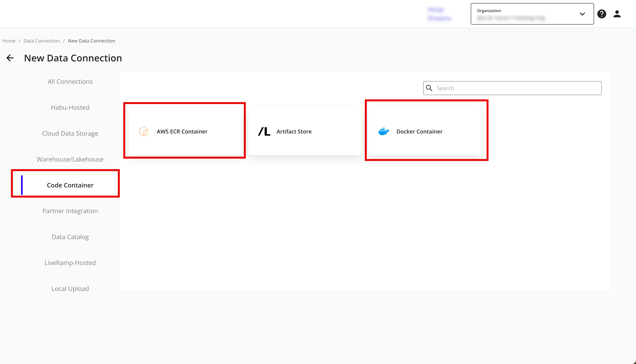
Task: Select the Partner Integration category
Action: coord(70,211)
